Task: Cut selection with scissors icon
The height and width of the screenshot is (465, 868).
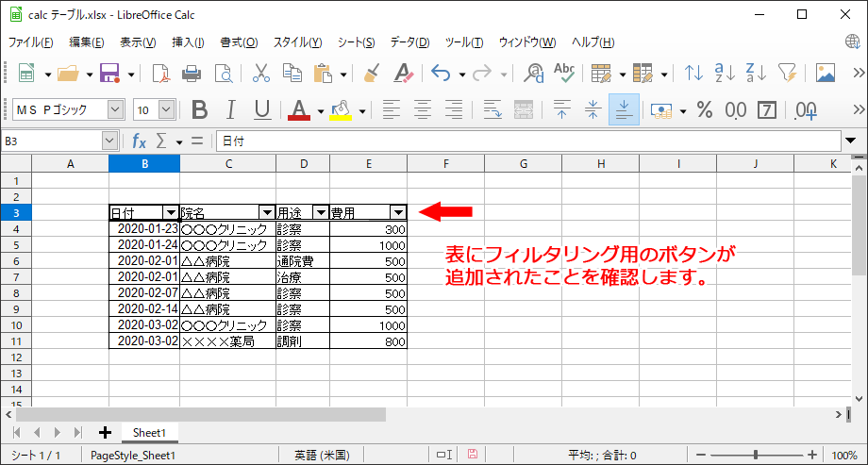Action: [x=260, y=73]
